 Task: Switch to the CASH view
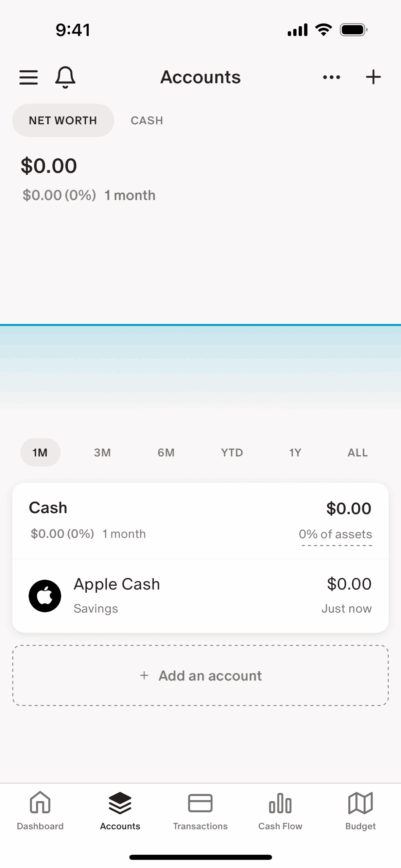[147, 121]
